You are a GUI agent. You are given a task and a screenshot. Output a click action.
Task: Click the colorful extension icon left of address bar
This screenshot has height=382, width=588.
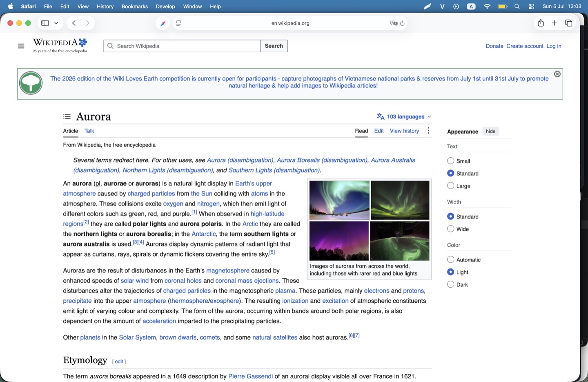point(163,23)
